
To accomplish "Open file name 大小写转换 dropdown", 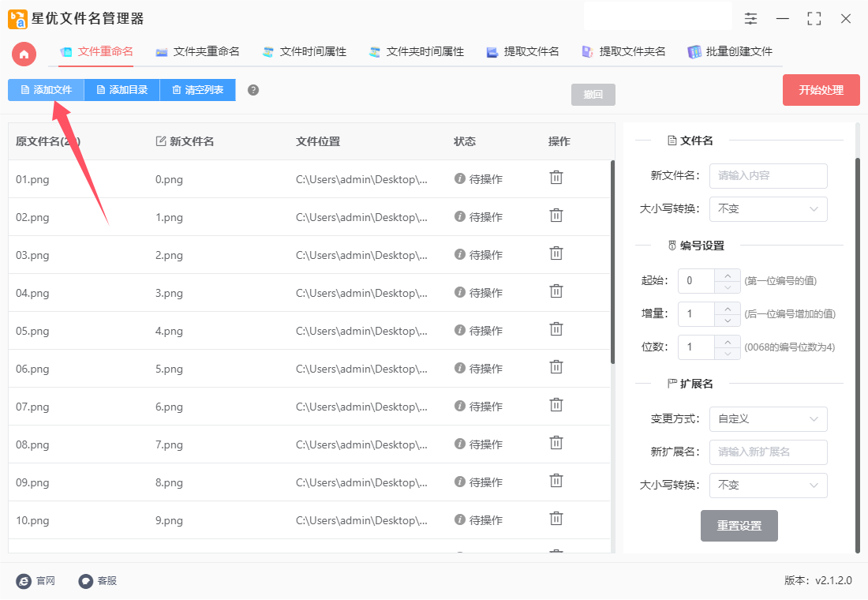I will (x=769, y=209).
